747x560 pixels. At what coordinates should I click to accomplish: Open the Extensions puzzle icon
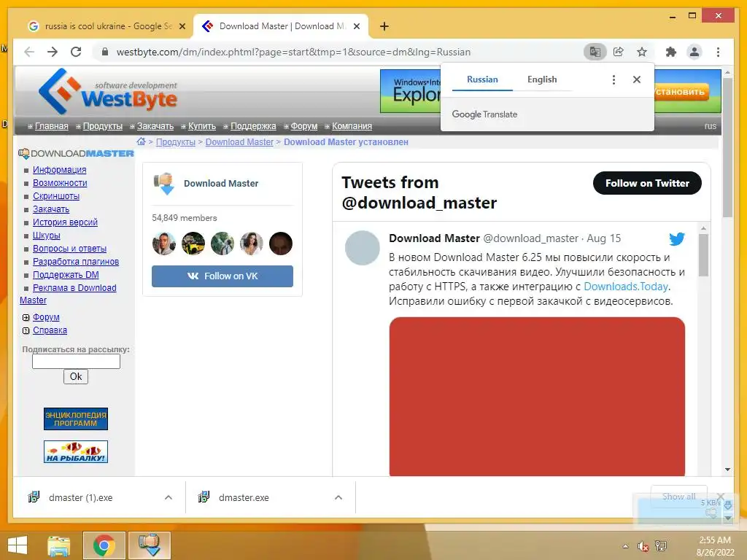point(671,52)
